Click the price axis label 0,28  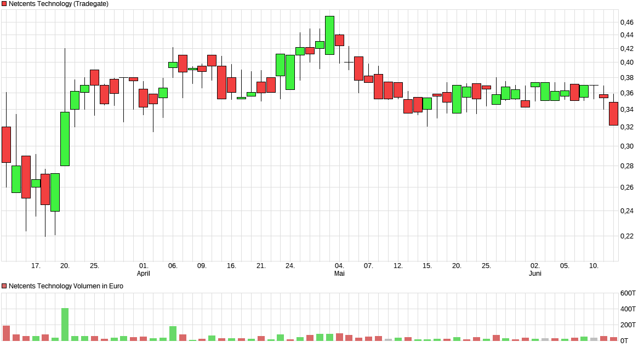click(x=627, y=166)
